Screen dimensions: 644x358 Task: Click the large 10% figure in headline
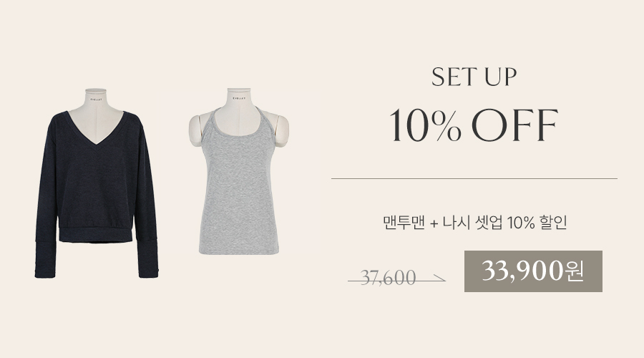coord(424,125)
